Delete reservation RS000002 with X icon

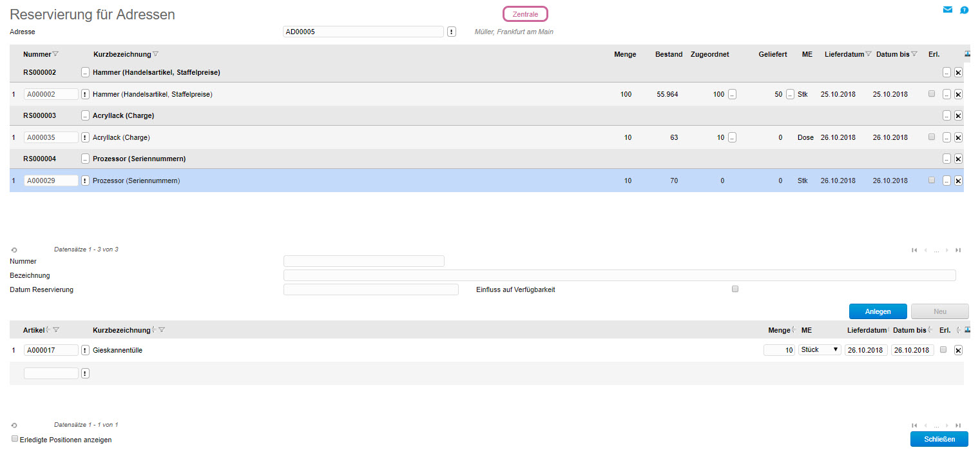pos(958,73)
